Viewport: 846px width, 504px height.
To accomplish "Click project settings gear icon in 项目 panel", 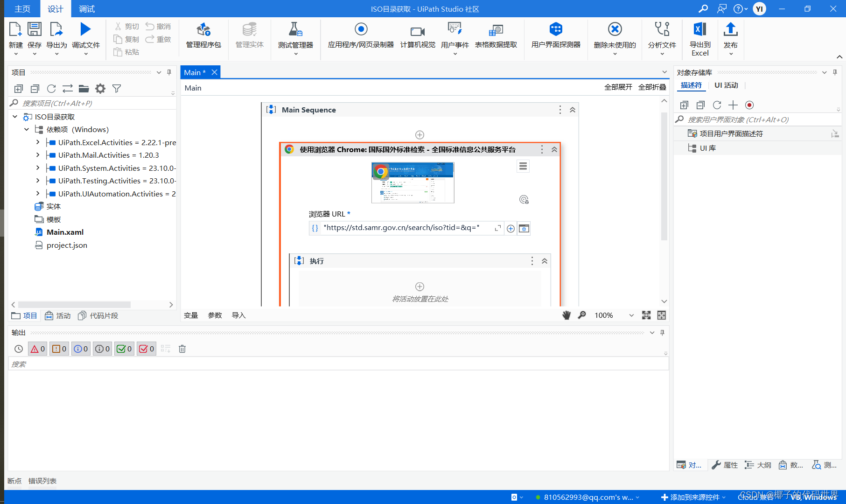I will (x=100, y=89).
